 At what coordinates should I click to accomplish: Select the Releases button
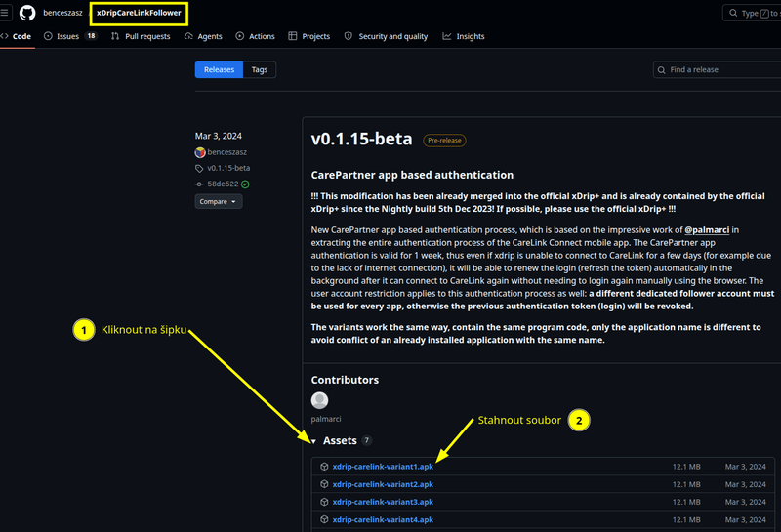[x=219, y=69]
